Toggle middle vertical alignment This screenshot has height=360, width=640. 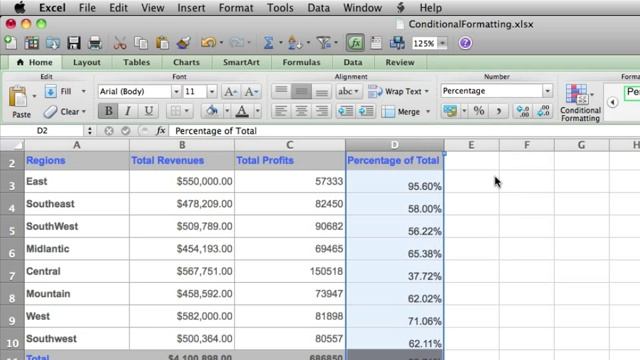tap(301, 91)
